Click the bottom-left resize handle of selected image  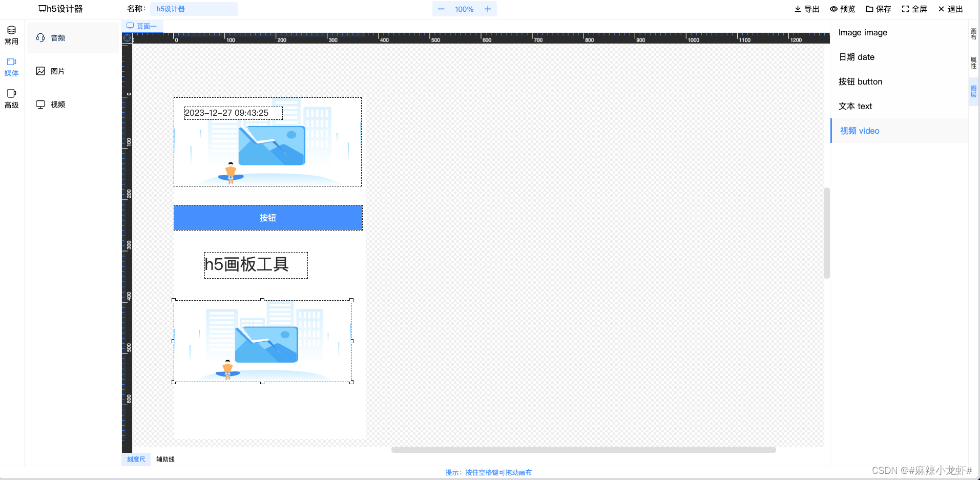coord(174,382)
